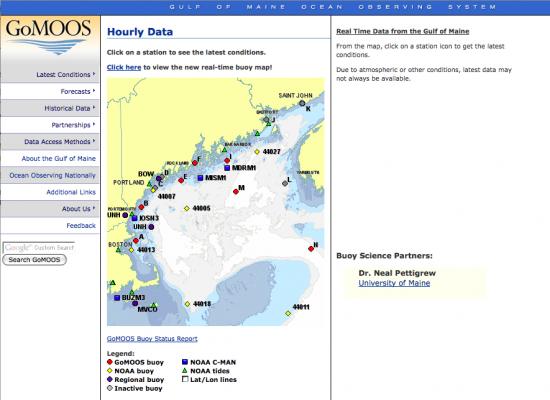
Task: Select inactive buoy J gray icon
Action: (x=267, y=119)
